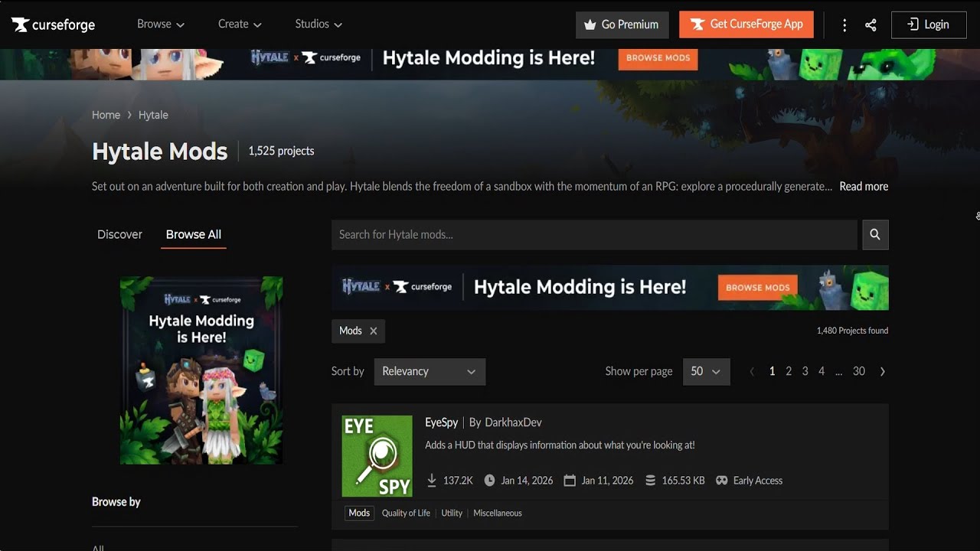The height and width of the screenshot is (551, 980).
Task: Open Show per page 50 dropdown
Action: pos(706,371)
